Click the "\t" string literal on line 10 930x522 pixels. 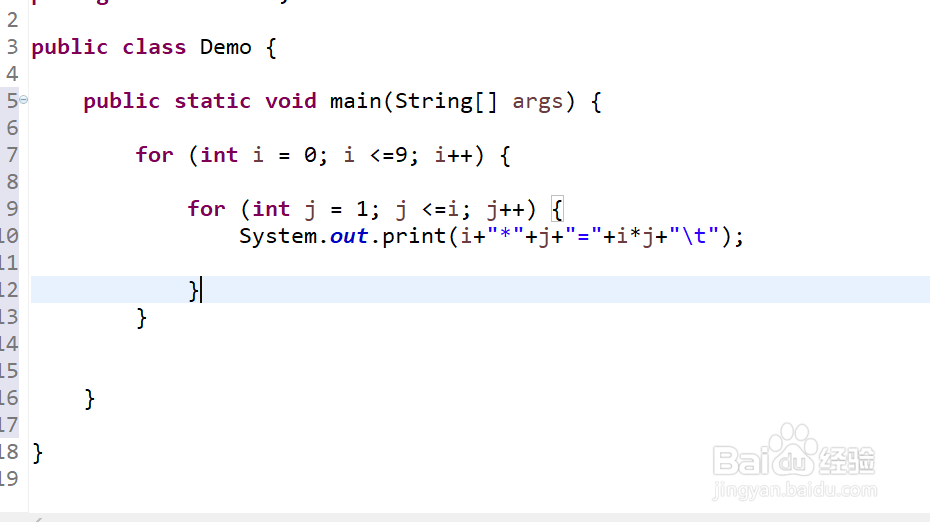pos(694,236)
